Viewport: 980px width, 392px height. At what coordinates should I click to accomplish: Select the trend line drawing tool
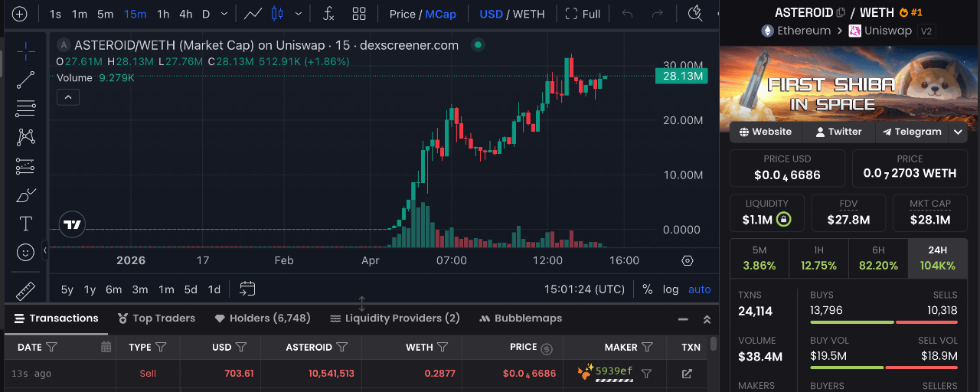[25, 80]
